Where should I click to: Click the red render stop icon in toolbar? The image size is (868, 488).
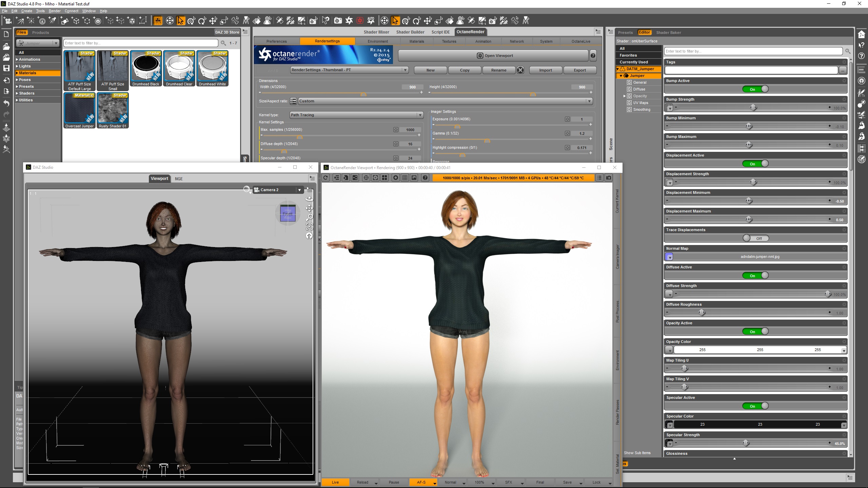tap(360, 21)
